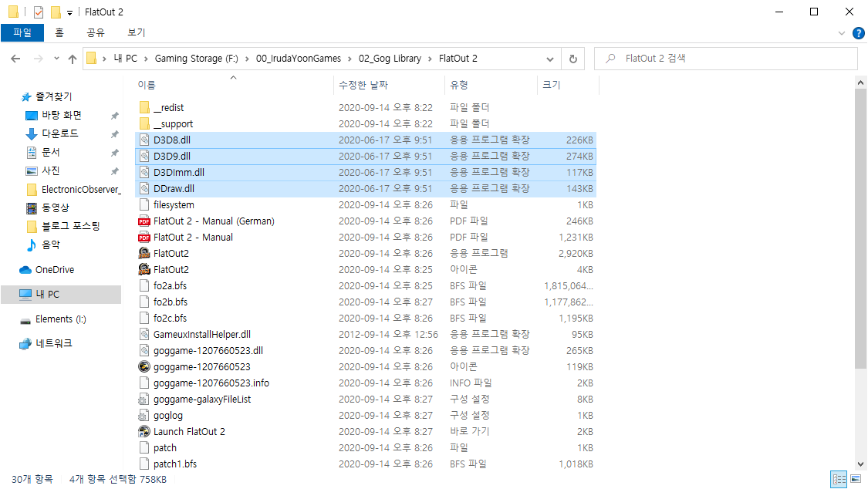Open 문서 in sidebar
The height and width of the screenshot is (489, 868).
50,152
